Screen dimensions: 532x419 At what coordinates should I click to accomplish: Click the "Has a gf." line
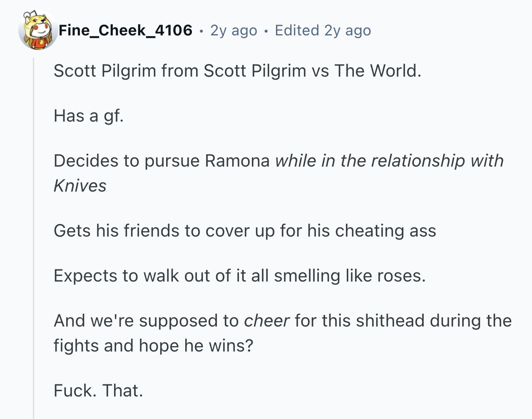(x=89, y=116)
